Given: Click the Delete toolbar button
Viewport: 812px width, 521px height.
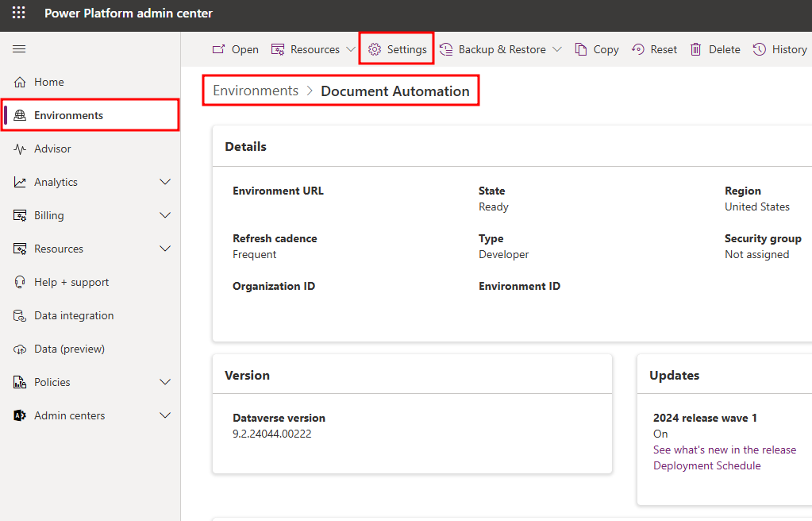Looking at the screenshot, I should 715,49.
